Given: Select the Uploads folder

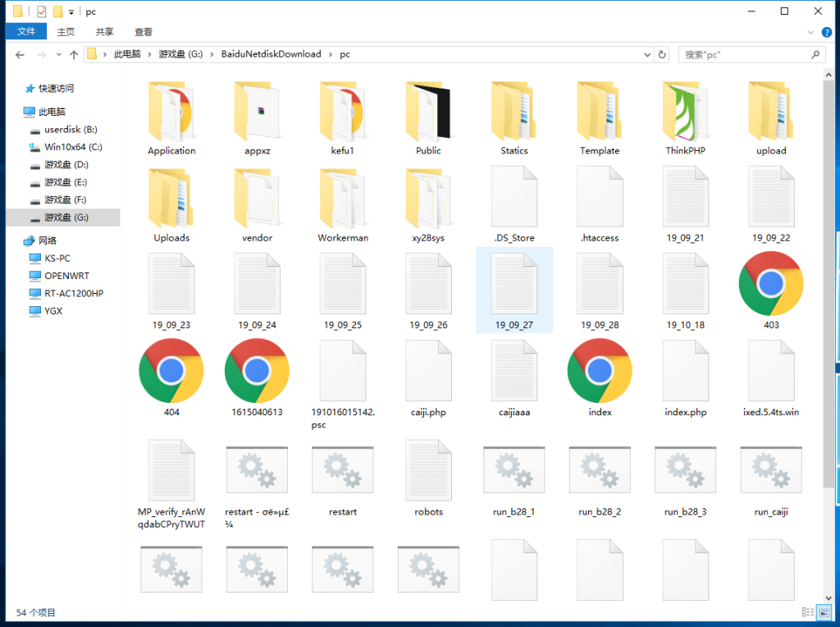Looking at the screenshot, I should 171,205.
